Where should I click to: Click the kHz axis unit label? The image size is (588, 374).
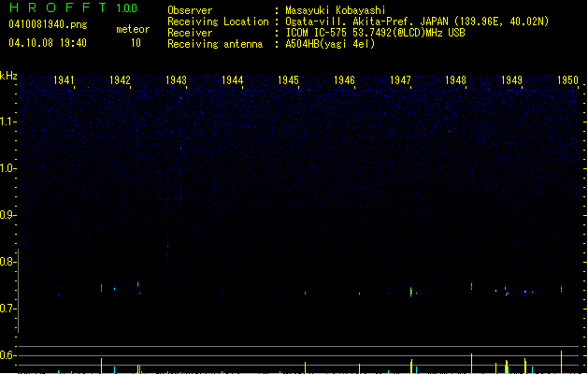(x=8, y=76)
